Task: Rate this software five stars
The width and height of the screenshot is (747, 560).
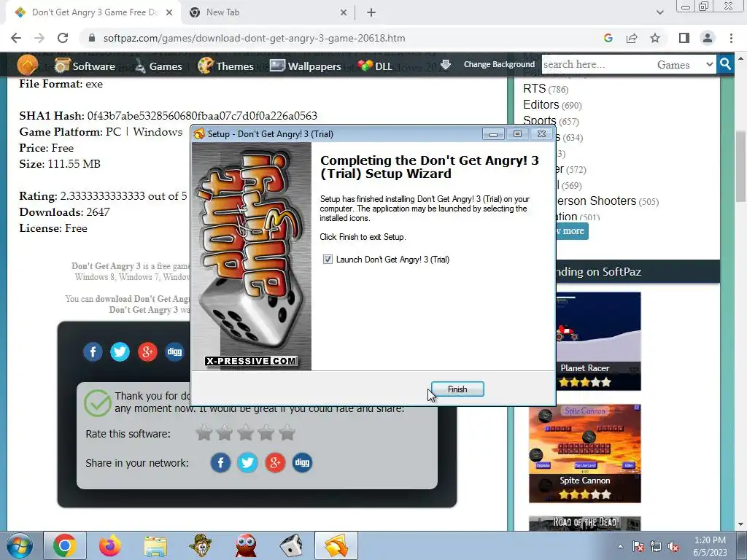Action: 287,432
